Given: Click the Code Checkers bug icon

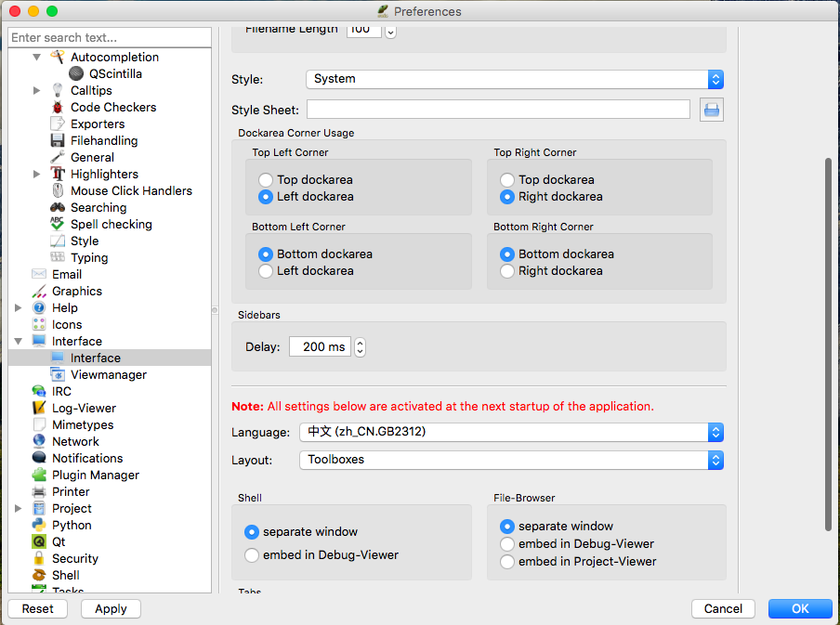Looking at the screenshot, I should click(58, 108).
